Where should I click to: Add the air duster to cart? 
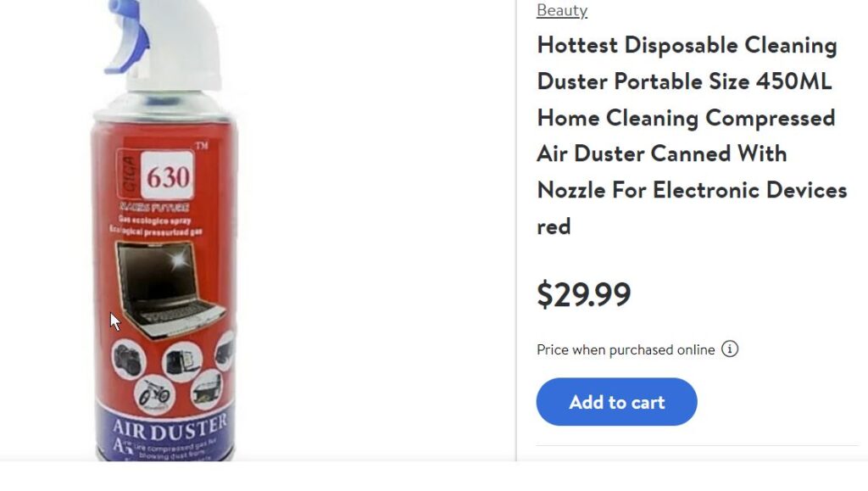[x=617, y=402]
